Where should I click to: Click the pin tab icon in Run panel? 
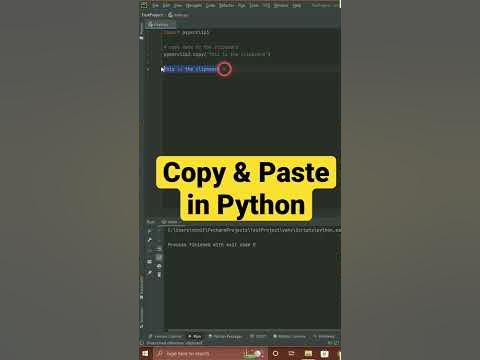pos(150,273)
